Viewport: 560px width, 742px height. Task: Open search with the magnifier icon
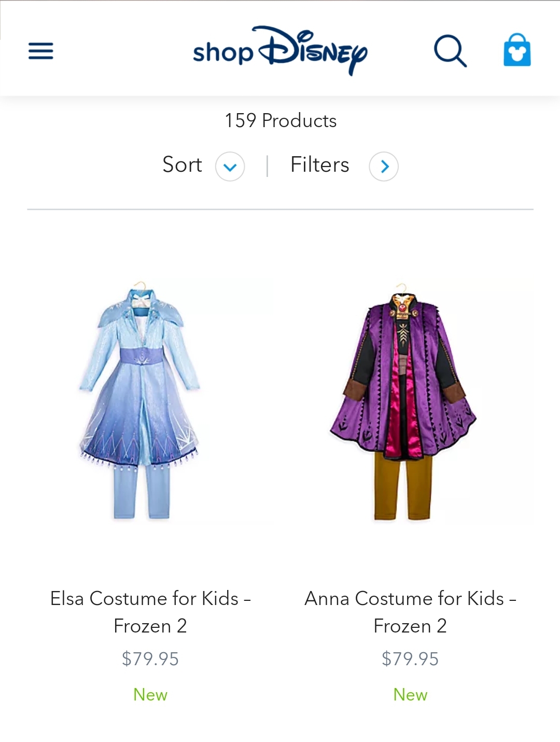coord(450,51)
